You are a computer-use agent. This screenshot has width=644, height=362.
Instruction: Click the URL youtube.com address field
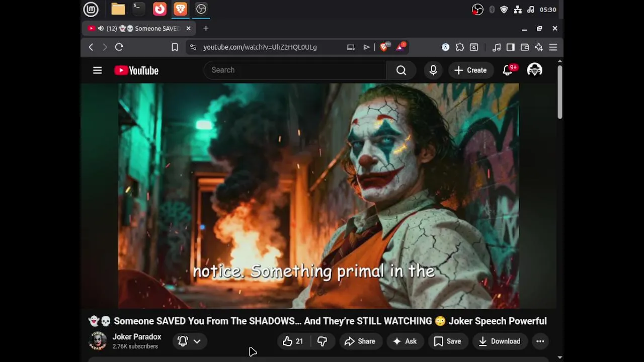[260, 47]
